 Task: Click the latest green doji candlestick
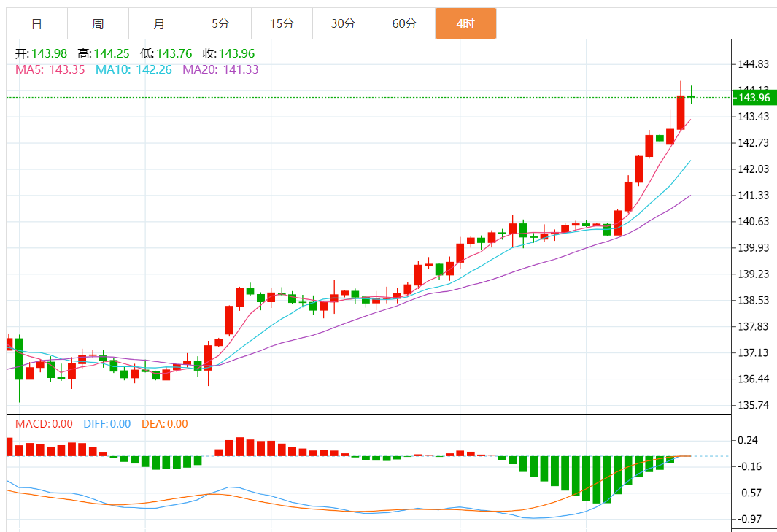691,96
